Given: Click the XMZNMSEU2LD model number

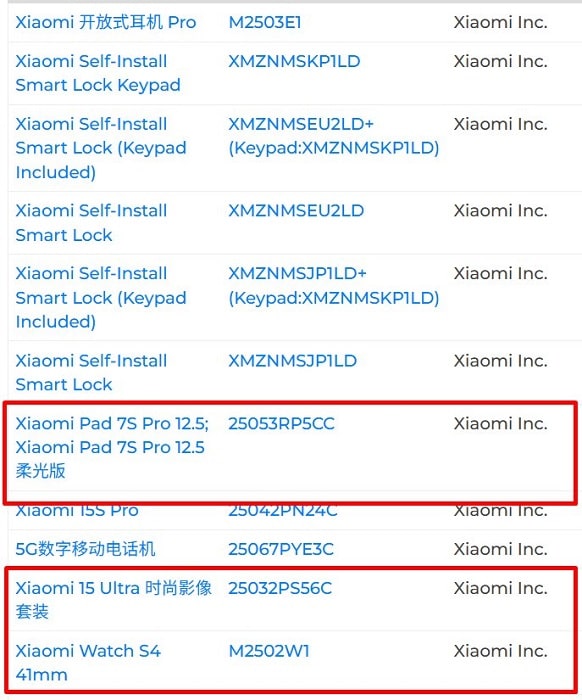Looking at the screenshot, I should point(296,211).
